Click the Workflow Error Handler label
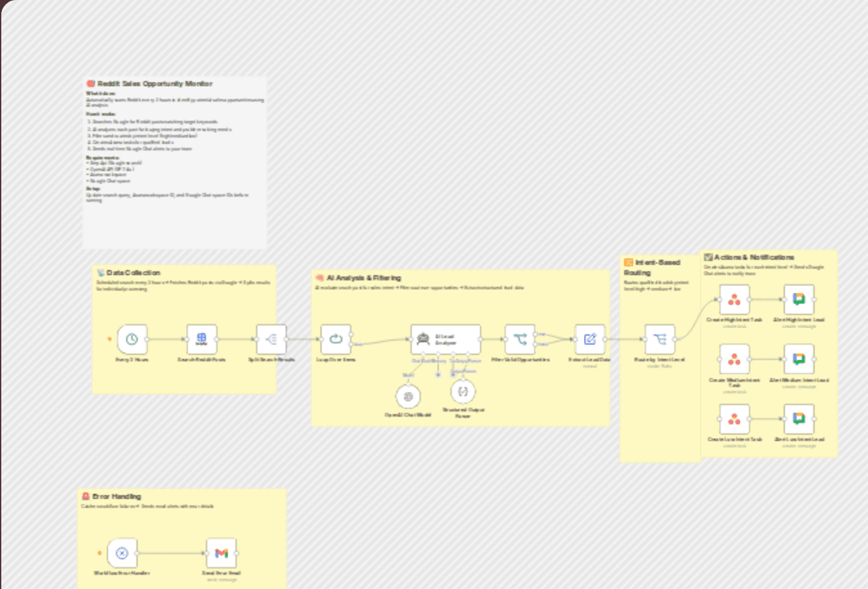 click(x=122, y=573)
